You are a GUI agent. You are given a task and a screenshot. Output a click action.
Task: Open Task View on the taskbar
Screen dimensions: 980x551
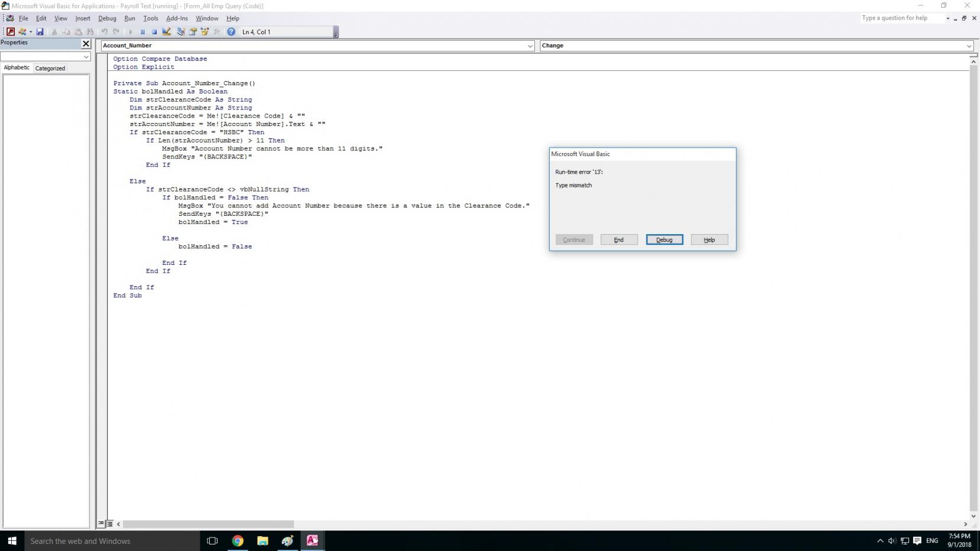point(212,541)
